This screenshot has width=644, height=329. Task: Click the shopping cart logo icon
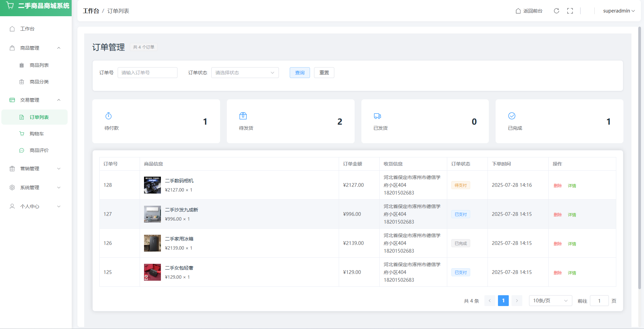point(10,6)
